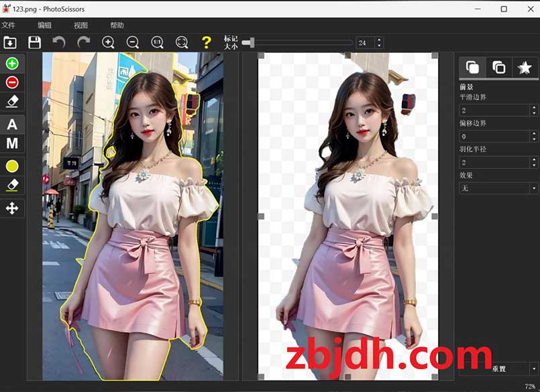
Task: Click the yellow question mark help button
Action: (205, 42)
